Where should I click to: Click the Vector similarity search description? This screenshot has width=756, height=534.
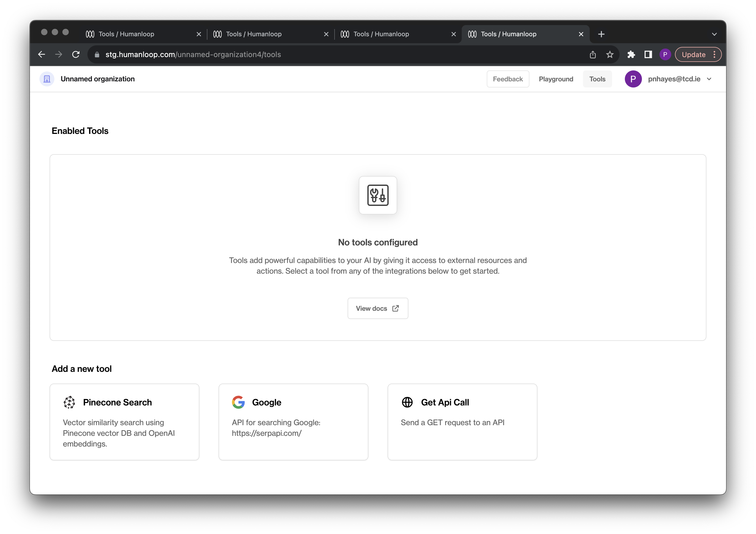tap(119, 433)
